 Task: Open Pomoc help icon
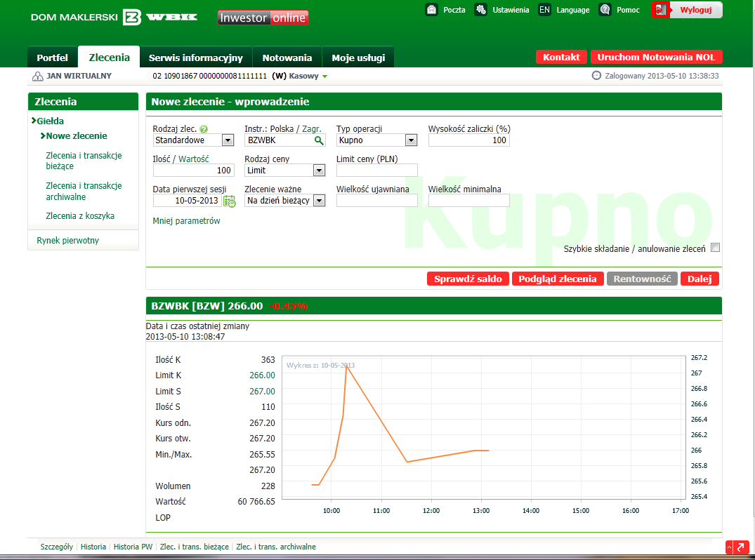(x=605, y=10)
